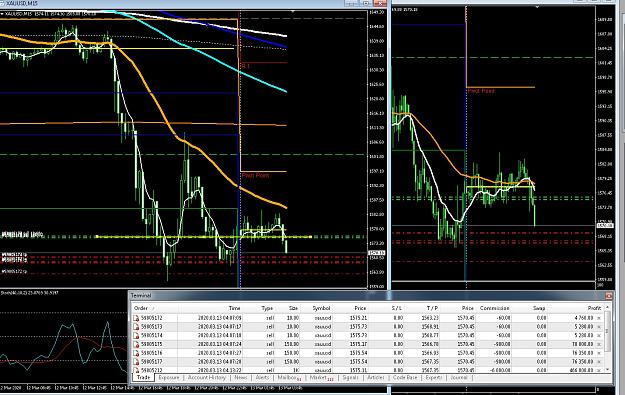
Task: Sort orders by the Profit column header
Action: pyautogui.click(x=594, y=308)
